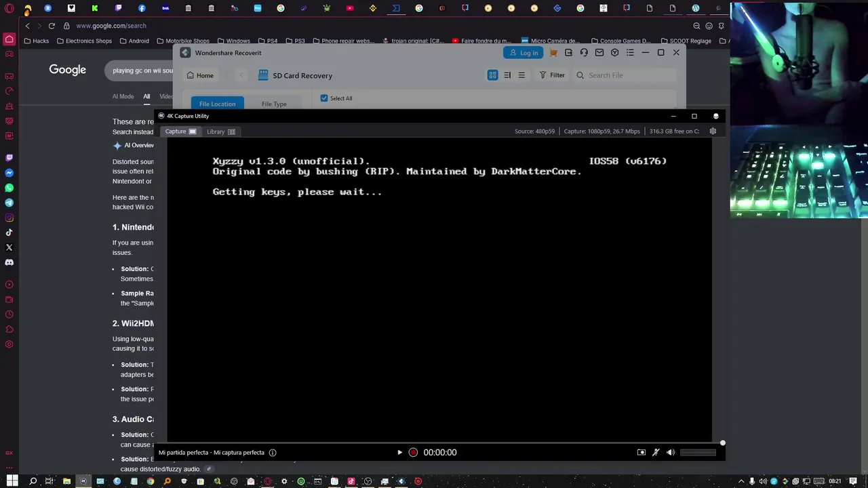
Task: Click the 'Source: 480p59' status
Action: coord(534,131)
